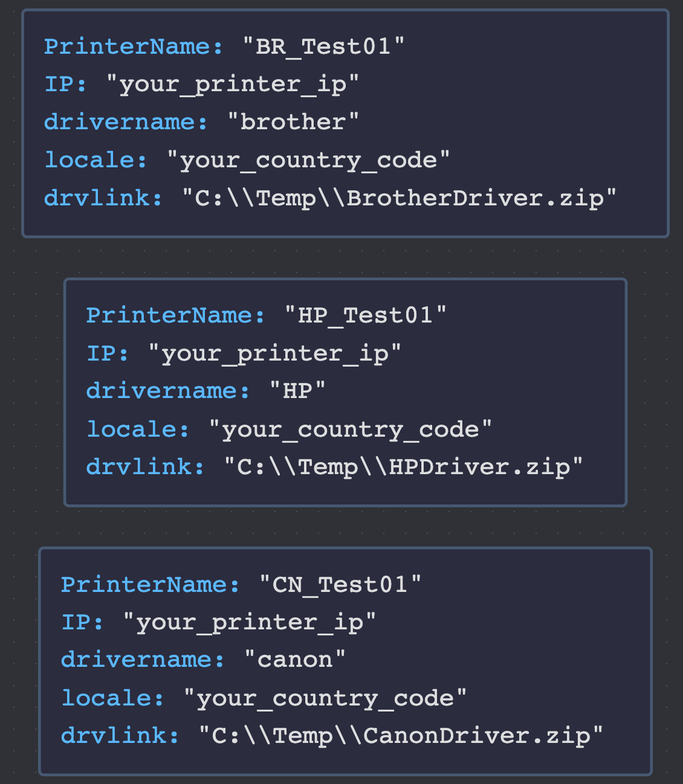Viewport: 683px width, 784px height.
Task: Select the BrotherDriver.zip path string
Action: (400, 198)
